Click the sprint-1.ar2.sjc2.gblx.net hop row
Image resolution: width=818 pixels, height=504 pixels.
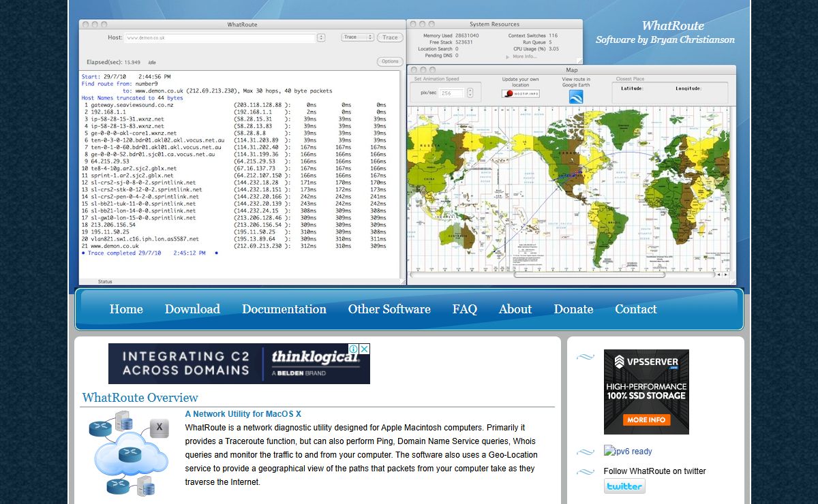(x=234, y=175)
